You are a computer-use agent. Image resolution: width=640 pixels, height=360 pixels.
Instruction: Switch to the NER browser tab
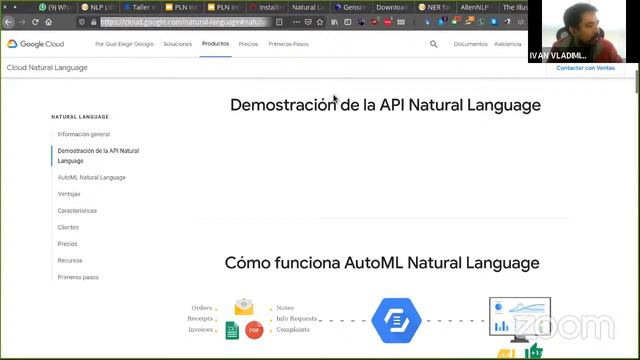435,7
